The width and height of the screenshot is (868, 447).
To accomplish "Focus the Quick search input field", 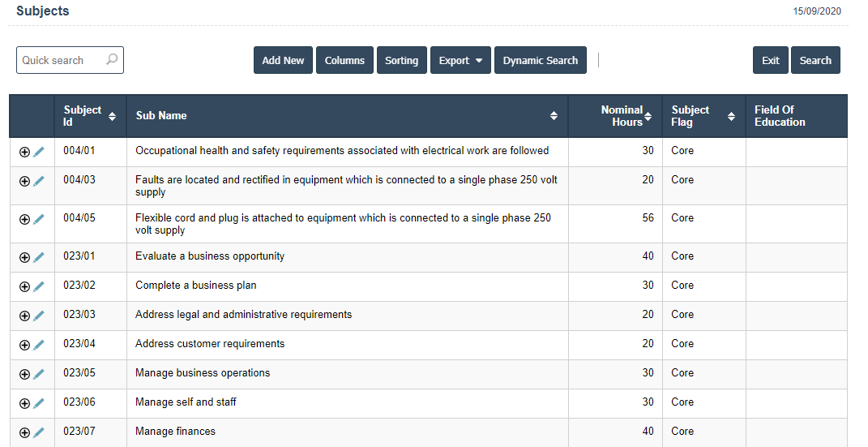I will point(61,61).
